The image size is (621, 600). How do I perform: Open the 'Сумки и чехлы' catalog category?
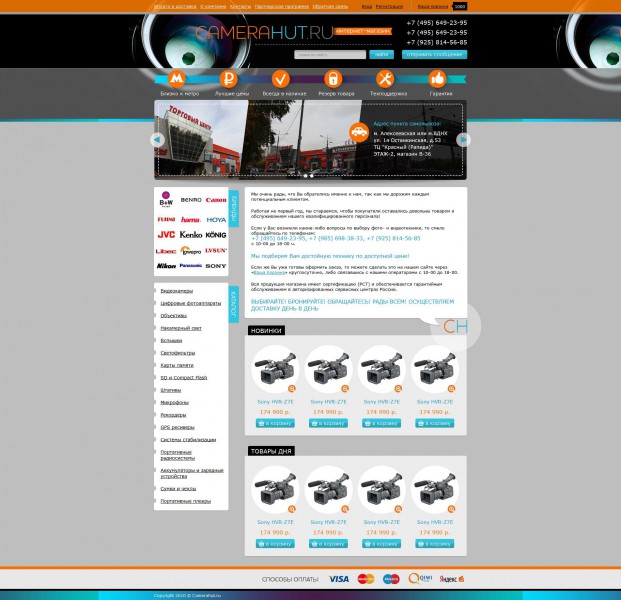(x=178, y=489)
